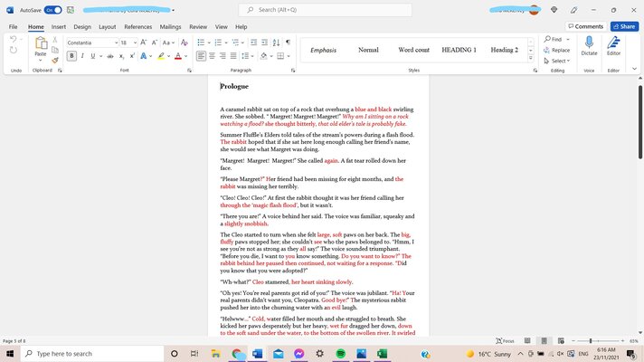Open Change Case dropdown
This screenshot has height=362, width=644.
pyautogui.click(x=168, y=43)
